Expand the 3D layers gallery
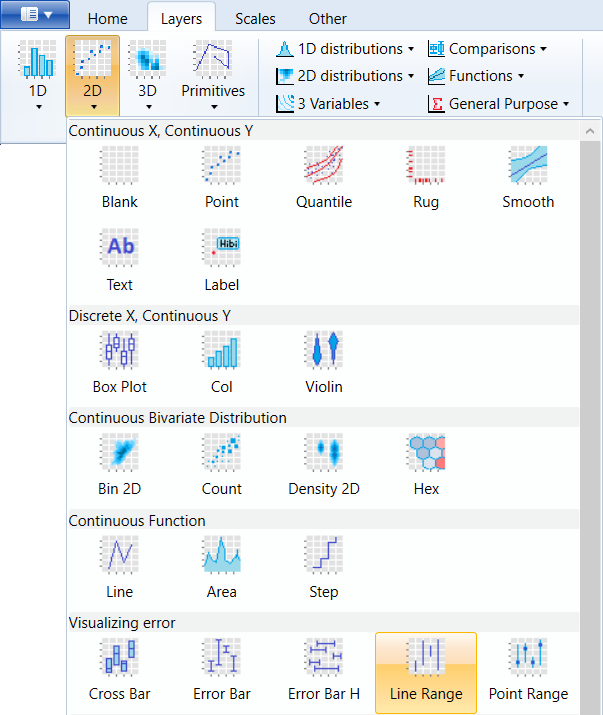The height and width of the screenshot is (715, 603). click(147, 76)
